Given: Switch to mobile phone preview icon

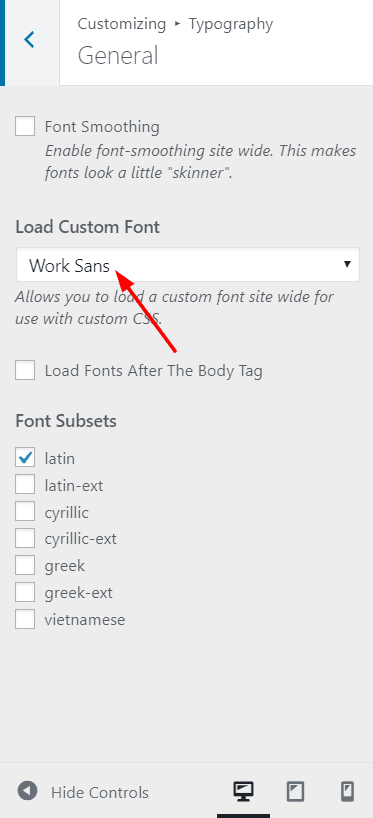Looking at the screenshot, I should coord(347,791).
